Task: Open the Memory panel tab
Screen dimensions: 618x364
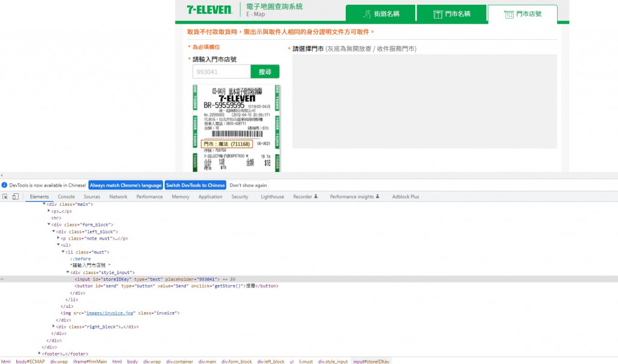Action: click(180, 196)
